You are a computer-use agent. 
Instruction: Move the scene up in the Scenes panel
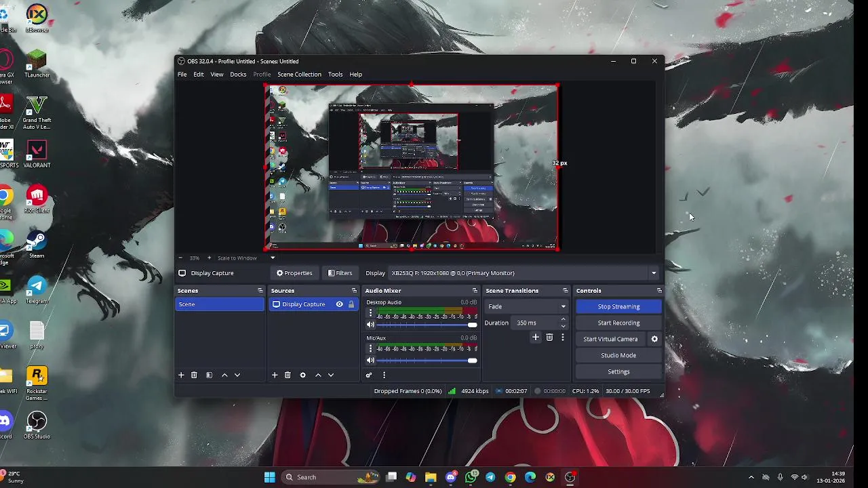[224, 375]
